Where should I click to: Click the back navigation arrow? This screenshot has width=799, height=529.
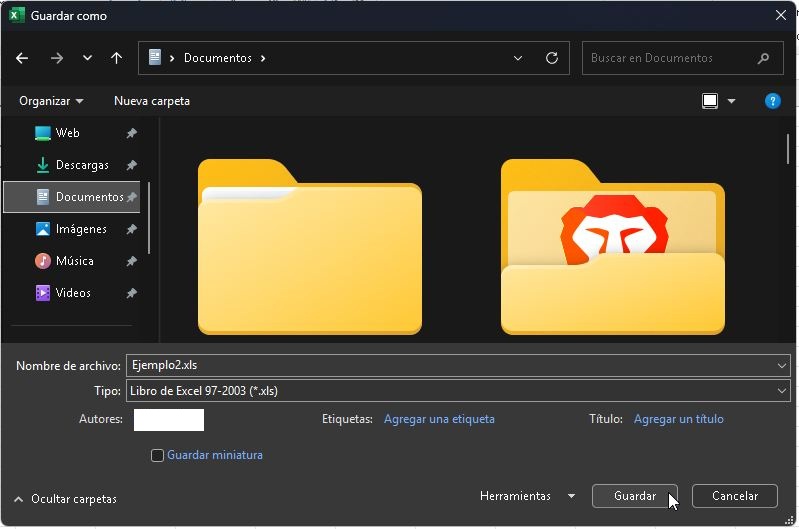[22, 58]
